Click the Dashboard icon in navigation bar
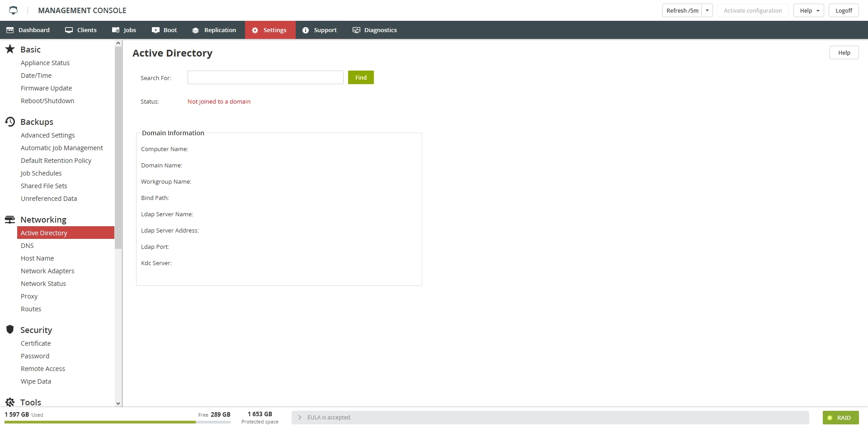 (10, 30)
